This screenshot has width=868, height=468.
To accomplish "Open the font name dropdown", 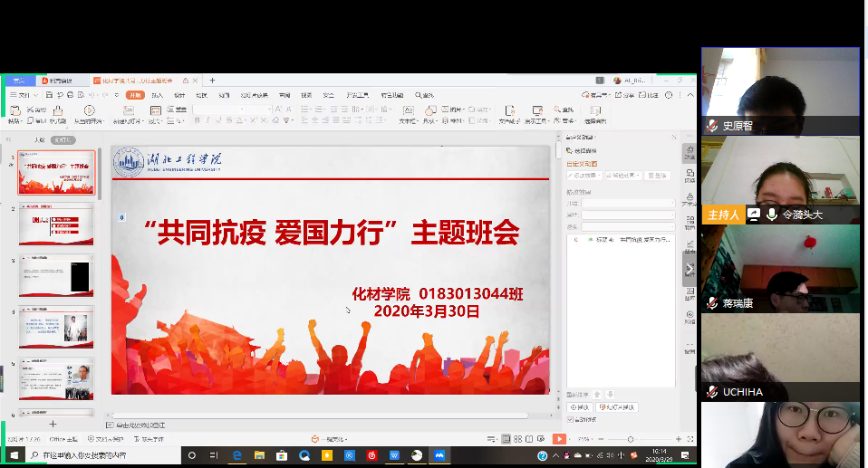I will click(x=230, y=109).
